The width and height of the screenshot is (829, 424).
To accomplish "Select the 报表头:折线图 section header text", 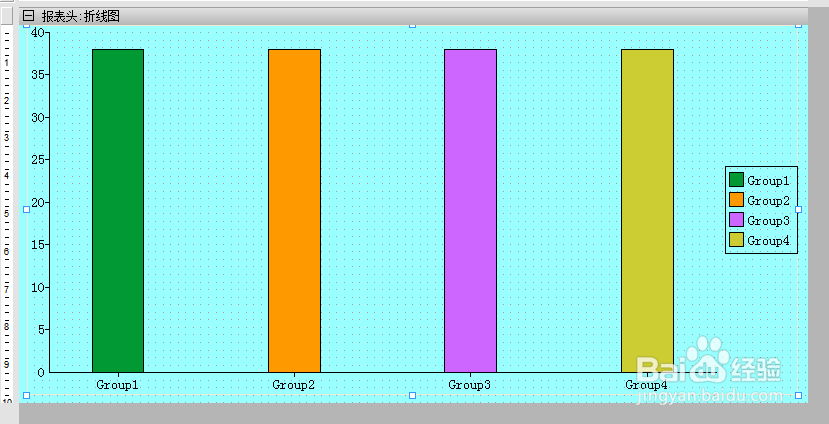I will point(81,16).
